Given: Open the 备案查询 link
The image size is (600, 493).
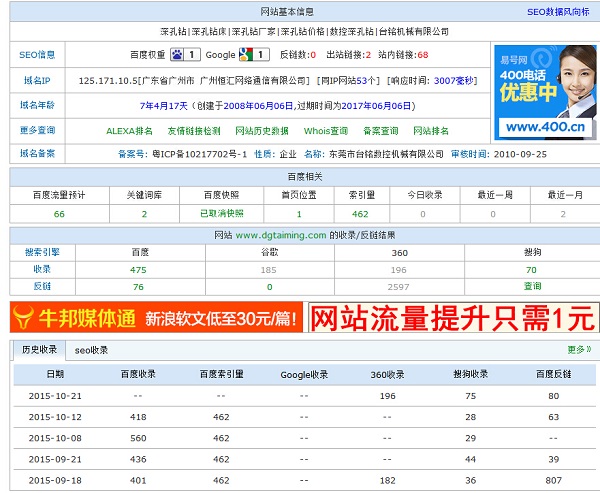Looking at the screenshot, I should pos(384,130).
